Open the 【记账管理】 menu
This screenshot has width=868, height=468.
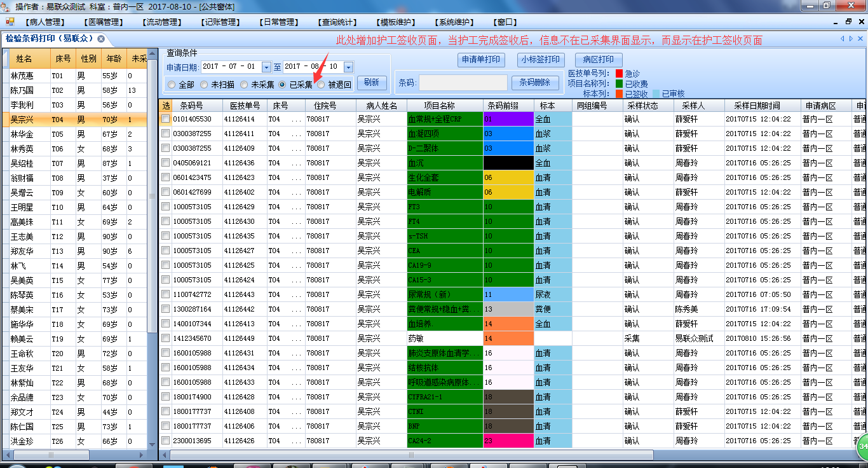point(221,22)
